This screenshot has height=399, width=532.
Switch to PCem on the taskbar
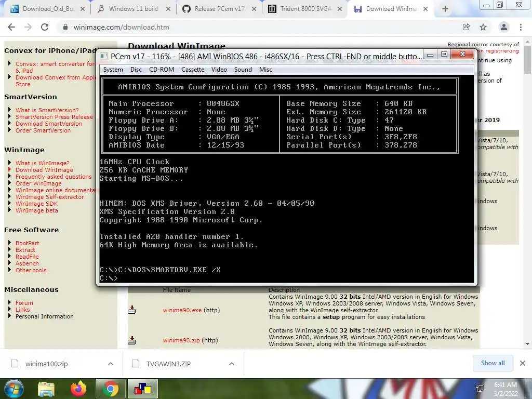143,389
